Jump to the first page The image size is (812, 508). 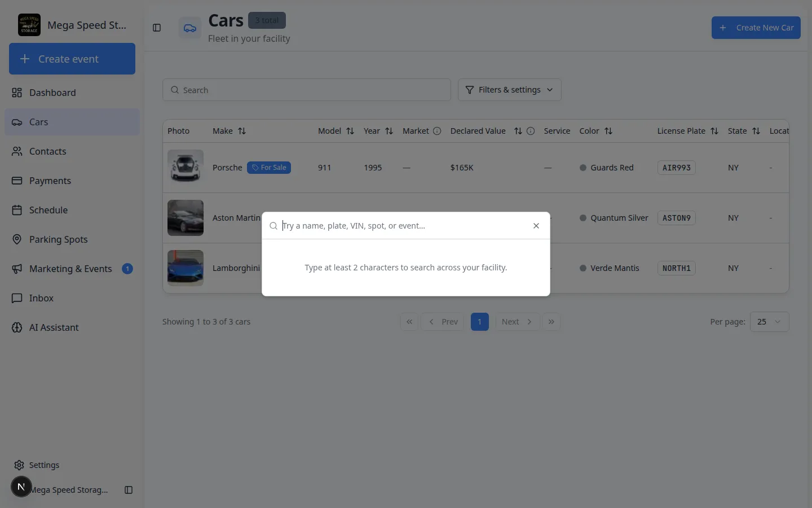tap(409, 322)
